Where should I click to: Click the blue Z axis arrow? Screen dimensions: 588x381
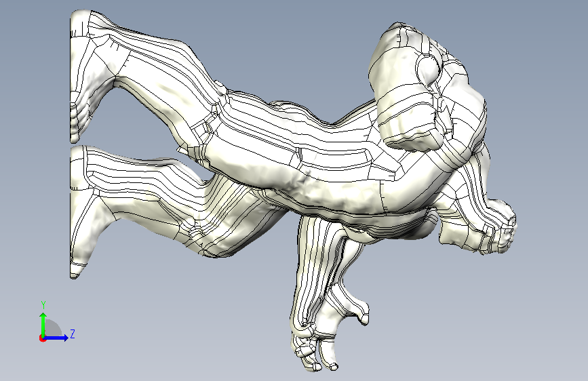coord(56,338)
